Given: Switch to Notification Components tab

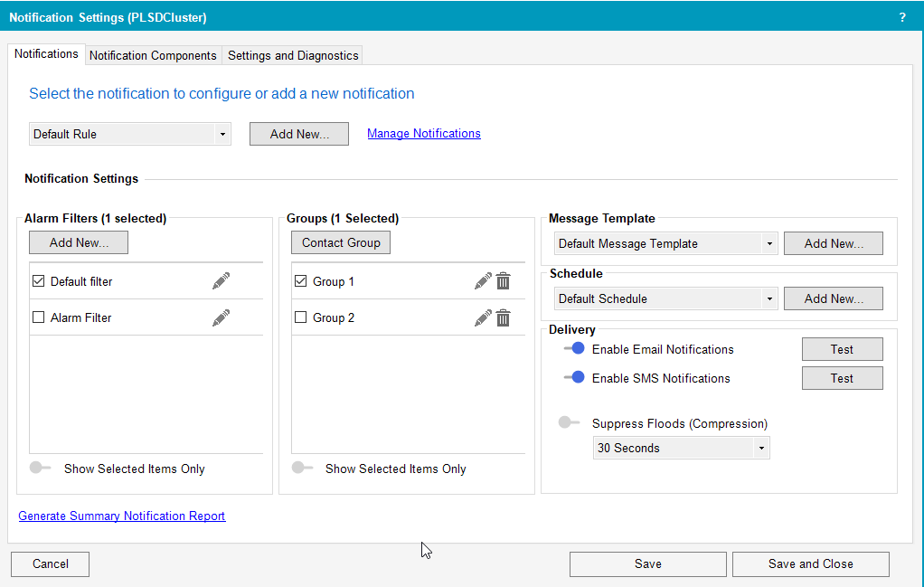Looking at the screenshot, I should [x=153, y=55].
